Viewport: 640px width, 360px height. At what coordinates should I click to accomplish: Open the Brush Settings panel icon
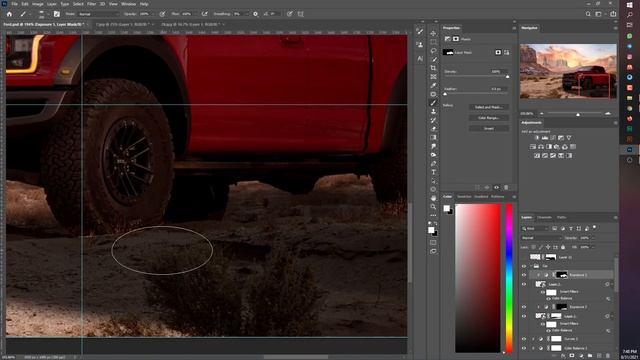(57, 14)
